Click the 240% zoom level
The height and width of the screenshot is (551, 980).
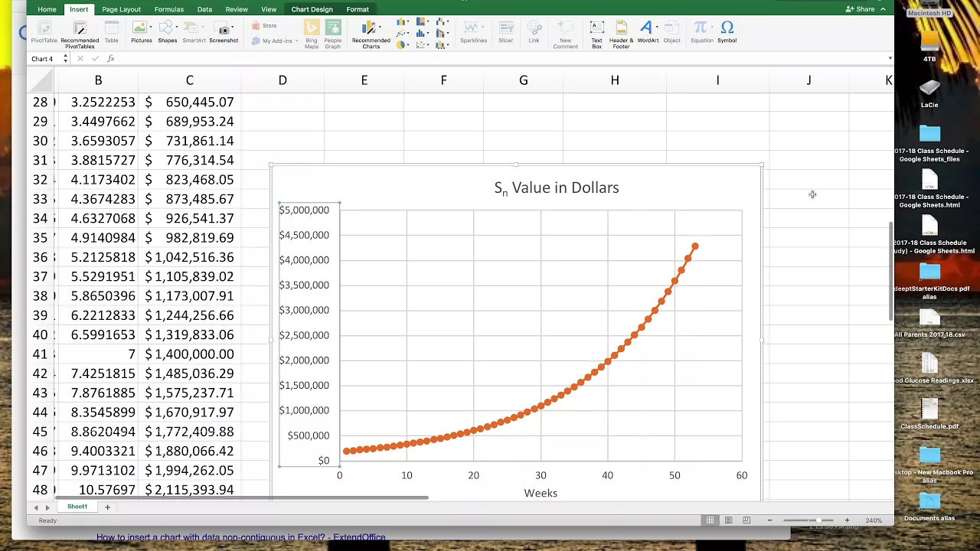coord(874,520)
